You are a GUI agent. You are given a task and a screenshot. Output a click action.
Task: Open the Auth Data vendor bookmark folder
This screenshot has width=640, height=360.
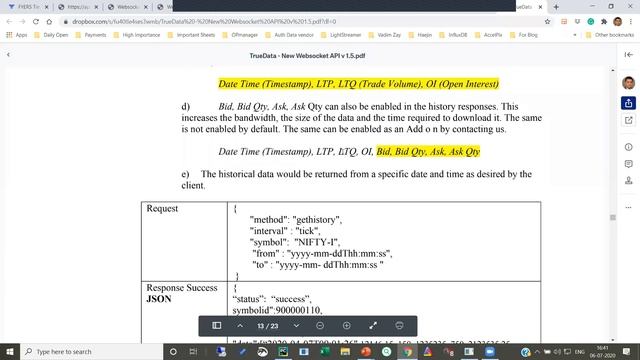coord(289,35)
